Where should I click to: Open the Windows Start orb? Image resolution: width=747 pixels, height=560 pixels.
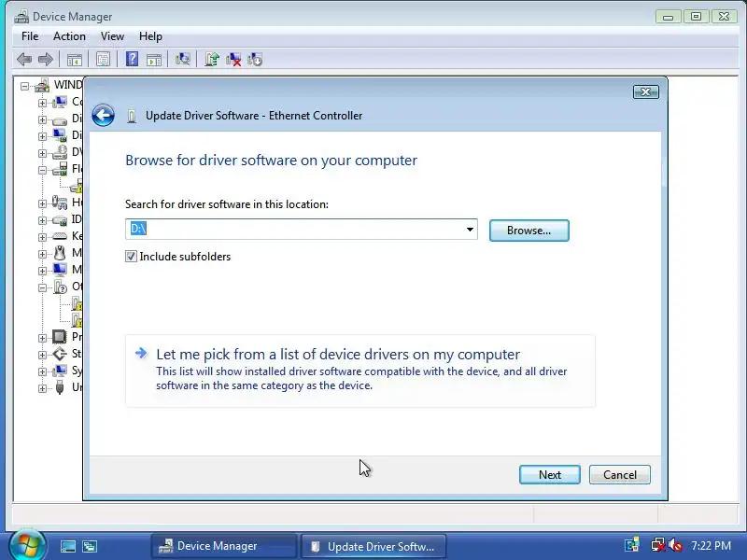pos(27,545)
